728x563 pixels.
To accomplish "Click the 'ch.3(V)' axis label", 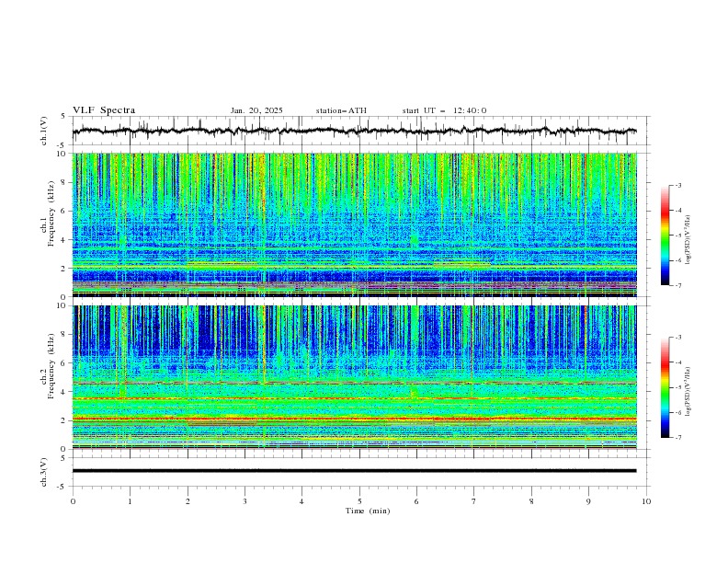I will tap(44, 472).
